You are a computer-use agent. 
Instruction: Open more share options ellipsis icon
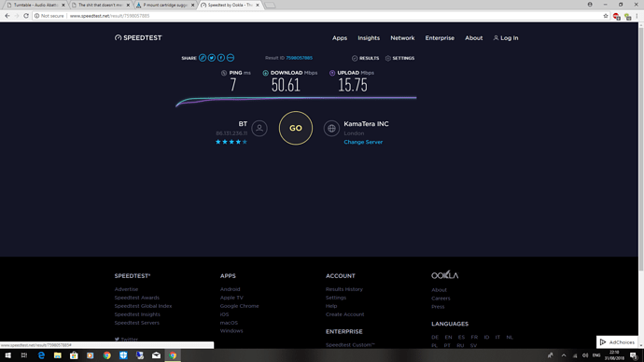point(231,58)
